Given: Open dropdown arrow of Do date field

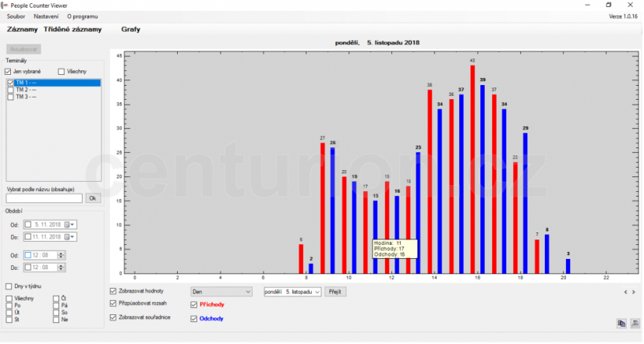Looking at the screenshot, I should (x=73, y=237).
